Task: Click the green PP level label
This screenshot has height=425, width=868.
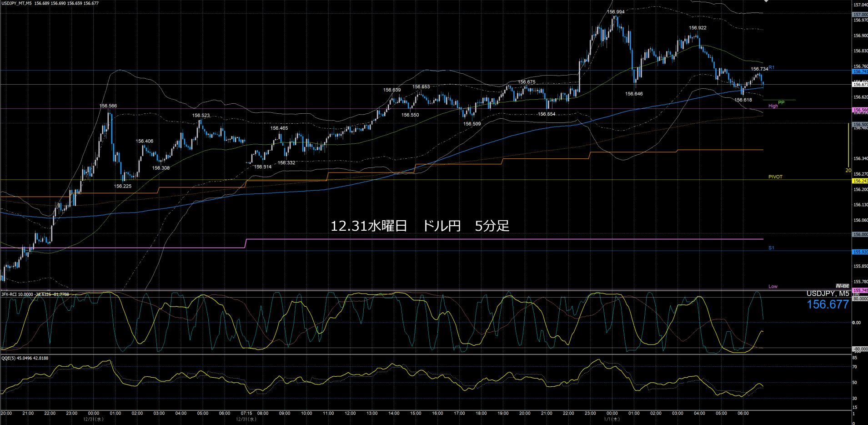Action: tap(781, 103)
